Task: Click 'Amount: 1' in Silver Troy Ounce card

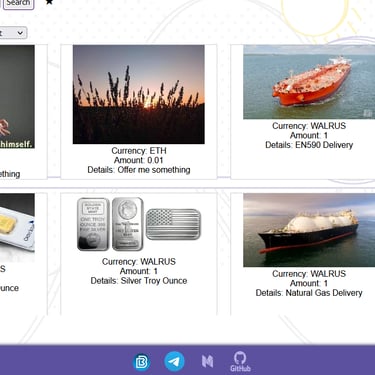Action: click(x=139, y=271)
